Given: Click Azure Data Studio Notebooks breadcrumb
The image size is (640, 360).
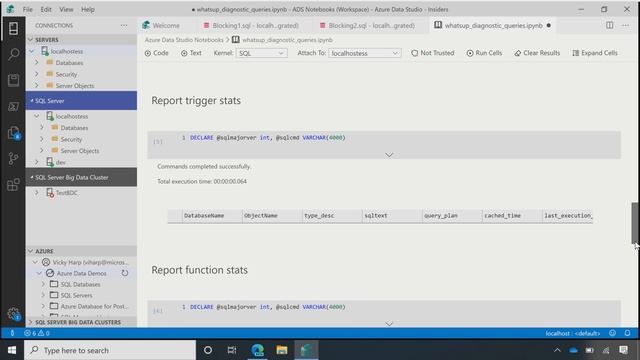Looking at the screenshot, I should (184, 40).
